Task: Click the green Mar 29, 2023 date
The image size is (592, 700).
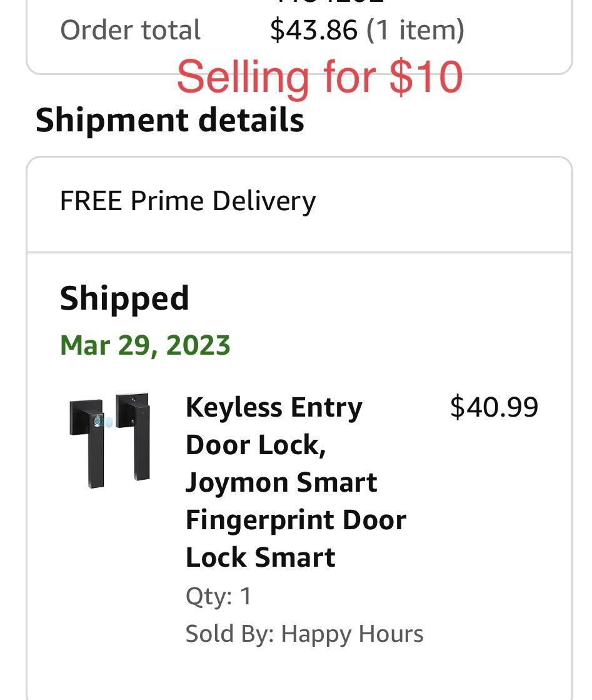Action: [x=145, y=345]
